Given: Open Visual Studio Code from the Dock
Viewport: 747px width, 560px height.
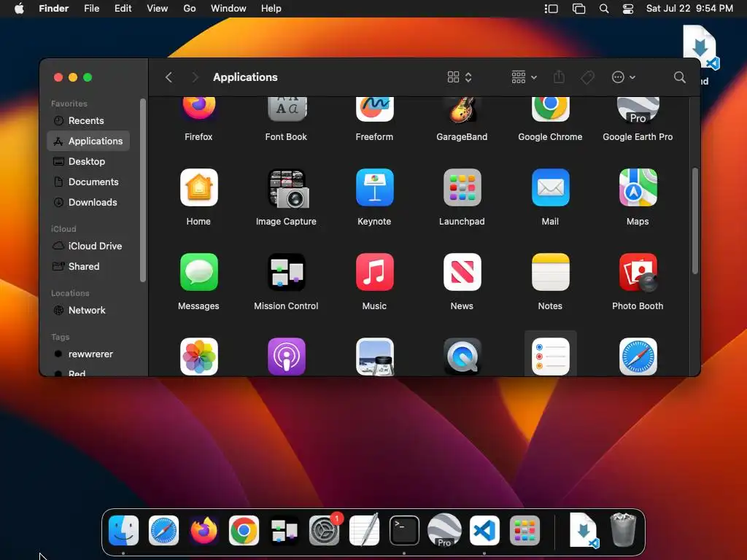Looking at the screenshot, I should (484, 531).
